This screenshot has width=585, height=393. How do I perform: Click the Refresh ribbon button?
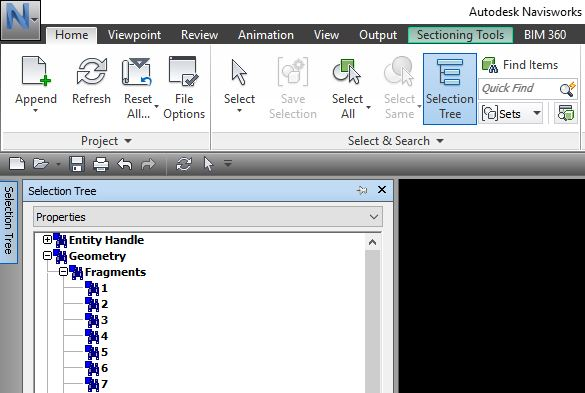point(91,80)
